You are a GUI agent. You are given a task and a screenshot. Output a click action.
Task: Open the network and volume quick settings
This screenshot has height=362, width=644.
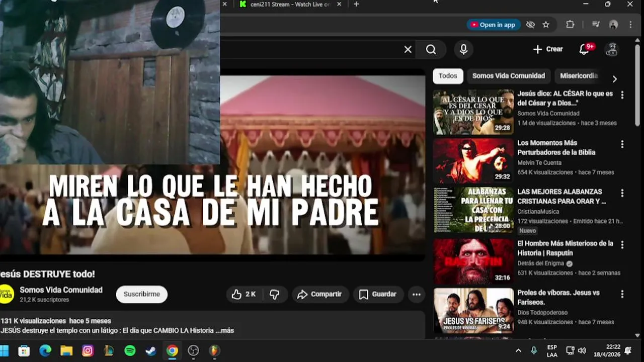(576, 350)
